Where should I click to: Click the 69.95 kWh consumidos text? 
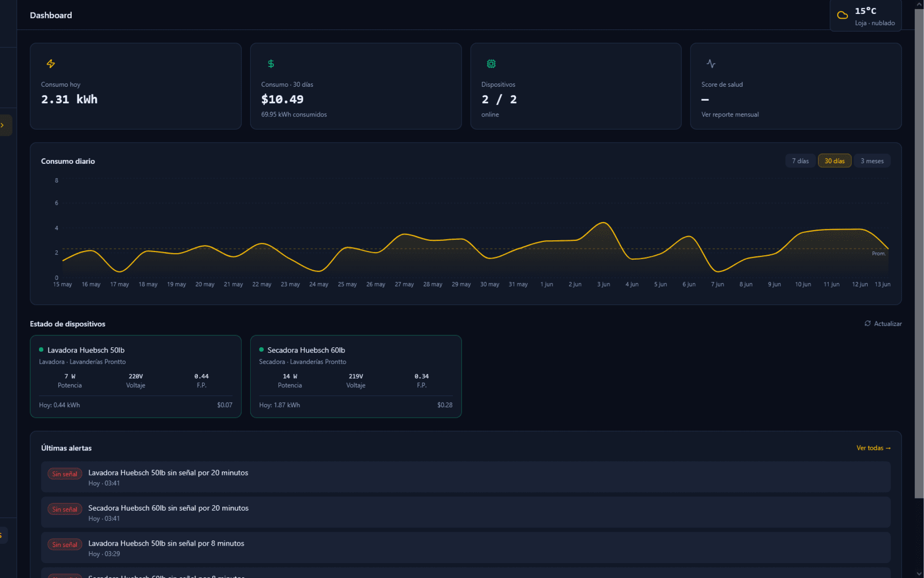[x=294, y=115]
